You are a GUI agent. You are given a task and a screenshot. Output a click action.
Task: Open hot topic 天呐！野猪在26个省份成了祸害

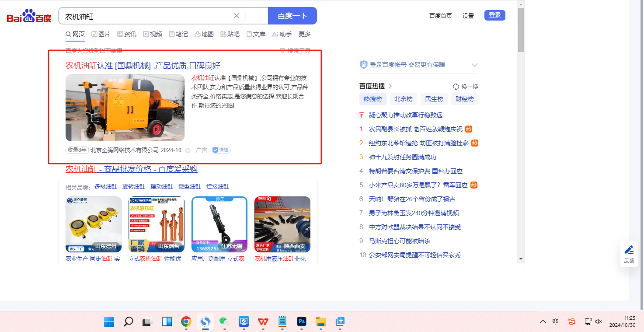coord(412,199)
